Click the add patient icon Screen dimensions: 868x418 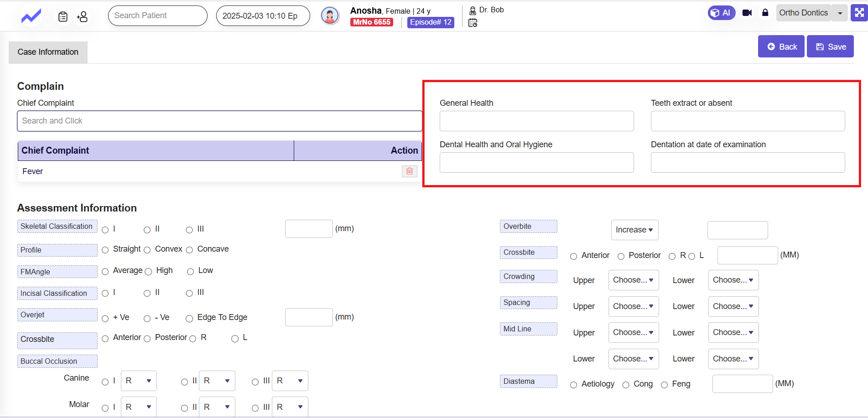click(83, 17)
